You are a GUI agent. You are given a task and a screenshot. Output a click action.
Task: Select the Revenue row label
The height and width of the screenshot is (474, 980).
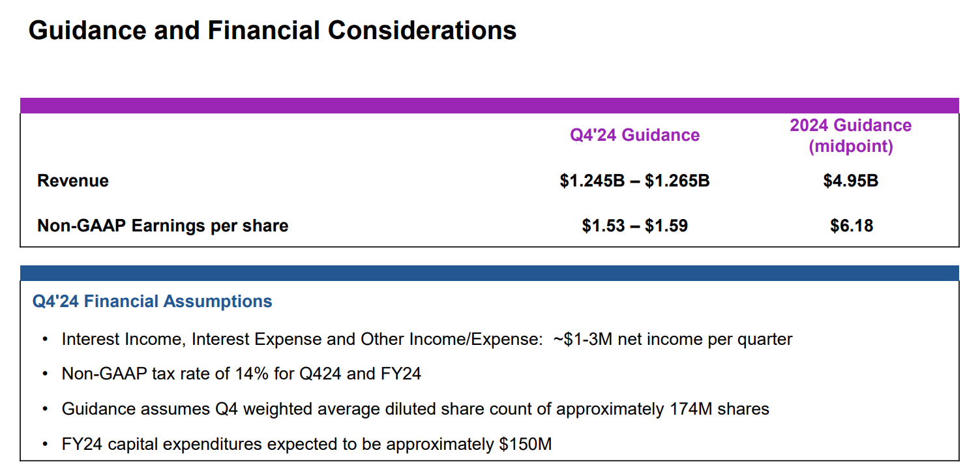[73, 181]
